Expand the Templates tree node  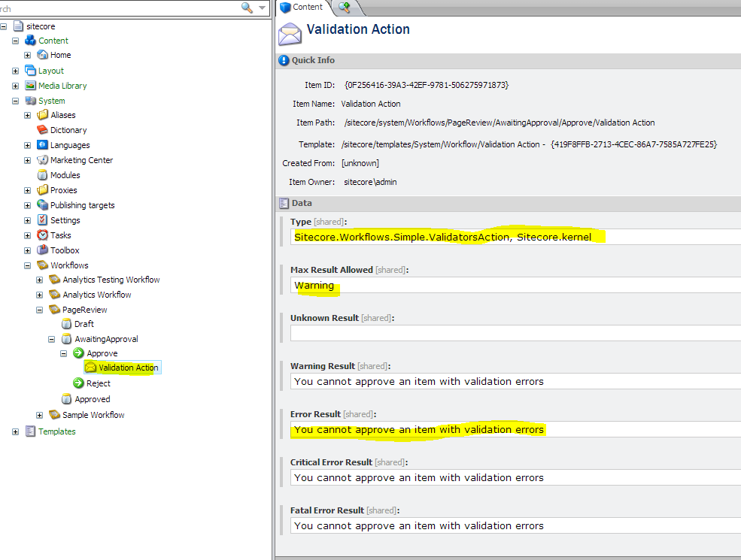point(15,431)
